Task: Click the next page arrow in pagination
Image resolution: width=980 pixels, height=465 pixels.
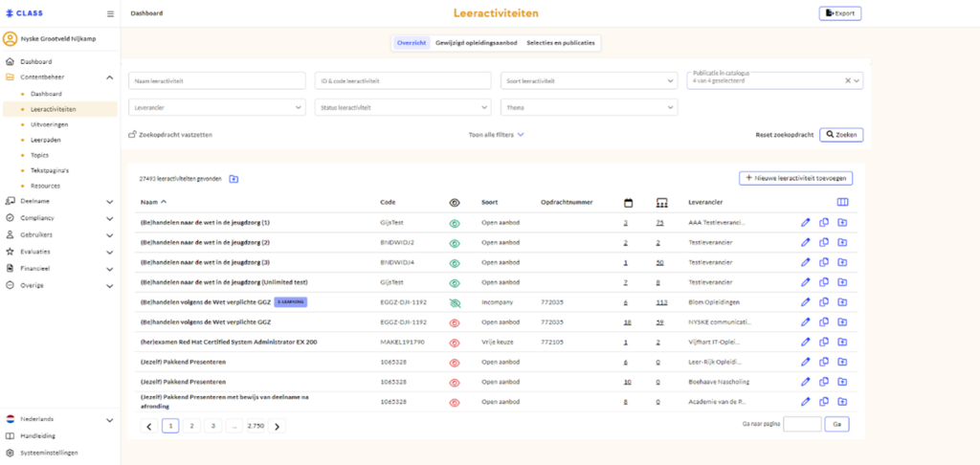Action: [278, 426]
